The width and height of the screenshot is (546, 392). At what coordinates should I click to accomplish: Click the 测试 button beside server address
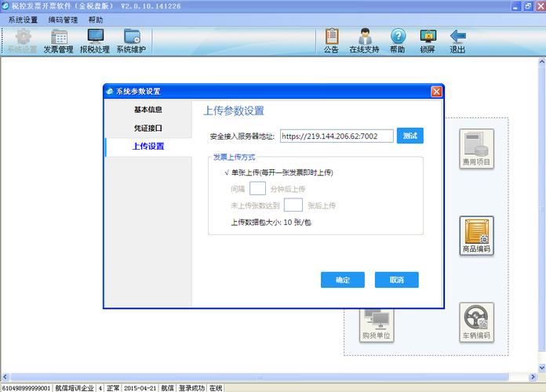coord(409,136)
